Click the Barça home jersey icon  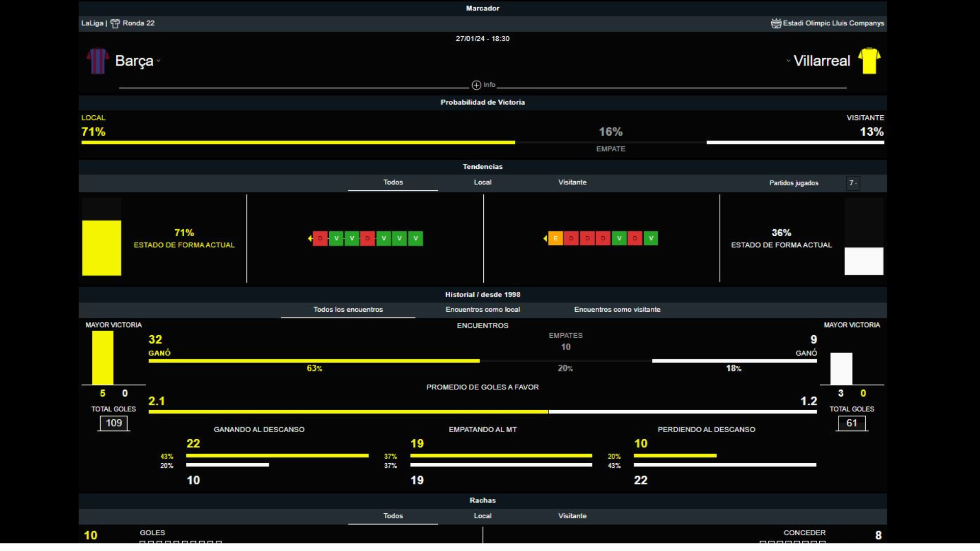pos(97,61)
